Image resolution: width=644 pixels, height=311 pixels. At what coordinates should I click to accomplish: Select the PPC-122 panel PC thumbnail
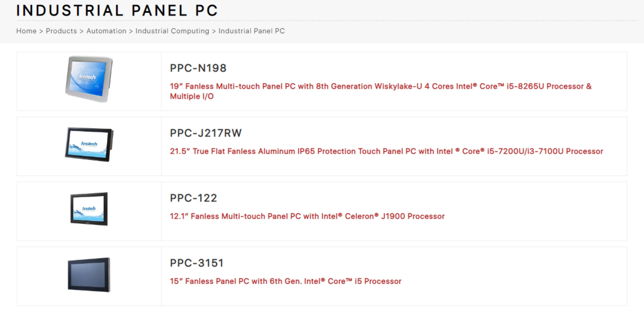point(89,209)
